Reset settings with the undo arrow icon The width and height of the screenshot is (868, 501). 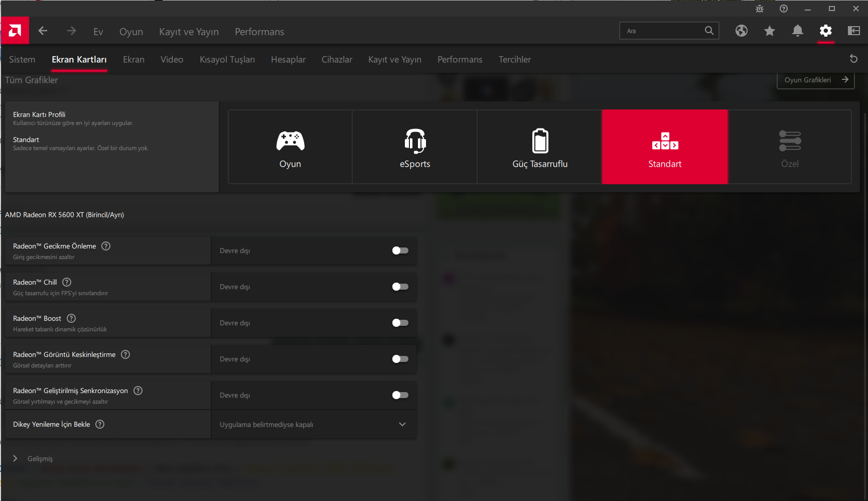pos(853,59)
